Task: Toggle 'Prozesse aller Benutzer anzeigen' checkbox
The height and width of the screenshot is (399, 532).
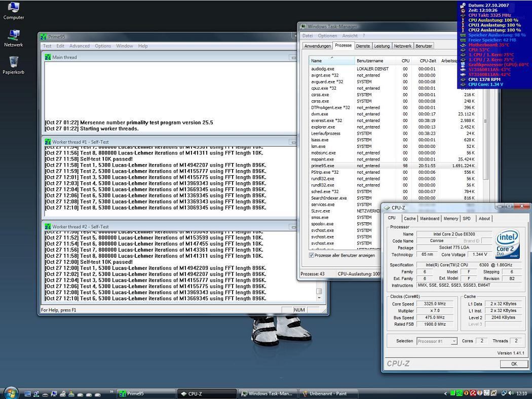Action: [x=312, y=255]
